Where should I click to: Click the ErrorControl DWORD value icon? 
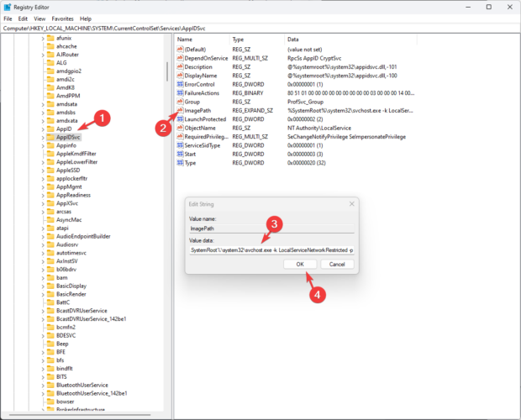[x=181, y=83]
